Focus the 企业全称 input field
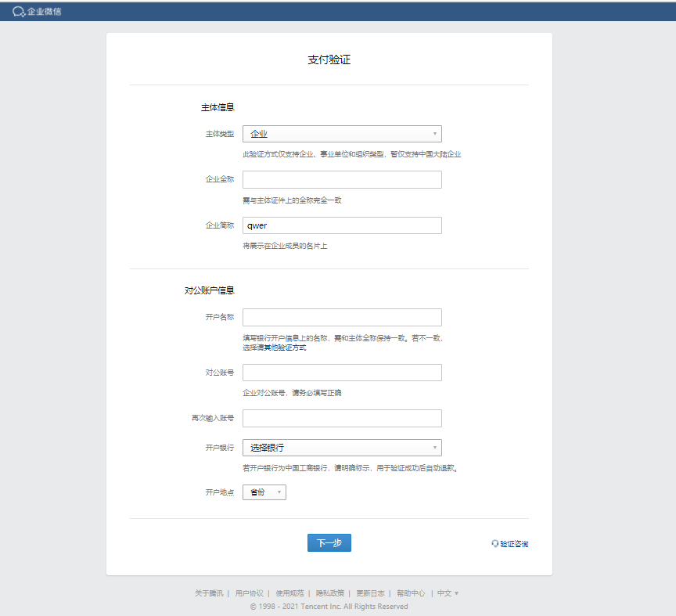 point(342,179)
